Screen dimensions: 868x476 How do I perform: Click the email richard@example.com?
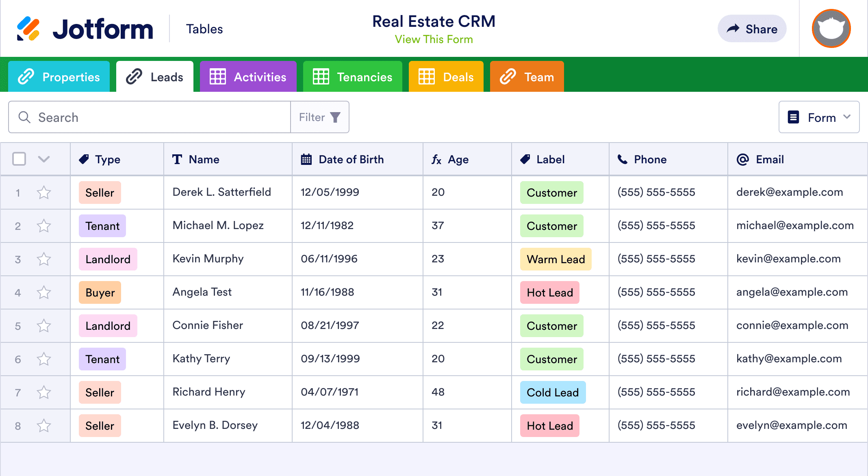click(793, 392)
